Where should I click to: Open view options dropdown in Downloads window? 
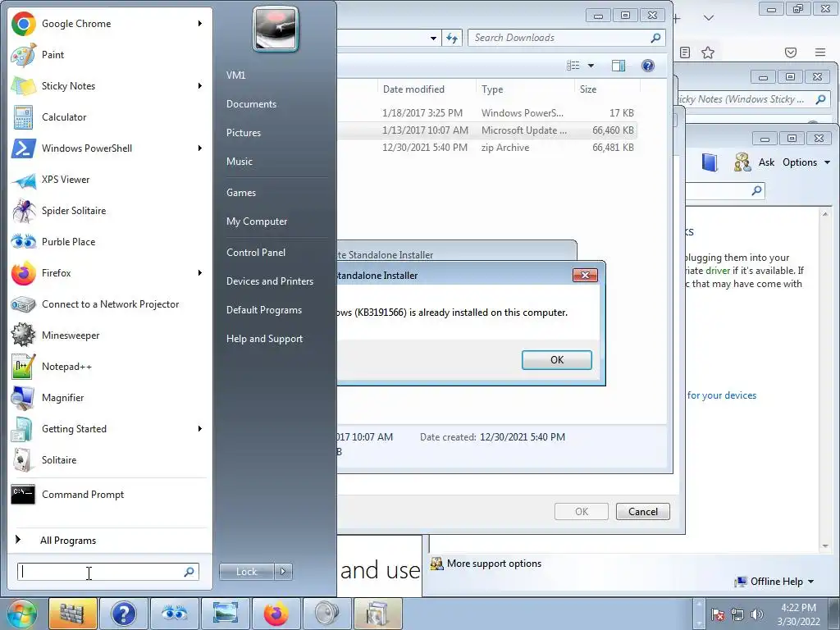point(591,66)
